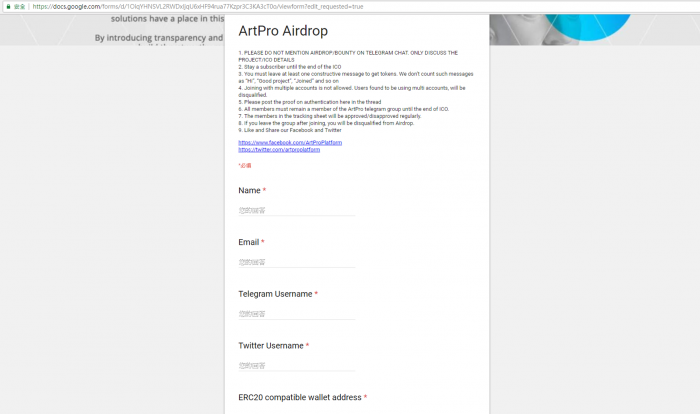The height and width of the screenshot is (414, 700).
Task: Focus the Twitter Username answer field
Action: [x=297, y=366]
